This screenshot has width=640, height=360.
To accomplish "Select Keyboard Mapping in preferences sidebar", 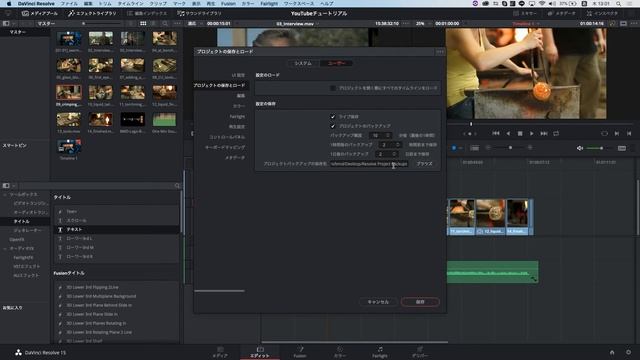I will (225, 147).
